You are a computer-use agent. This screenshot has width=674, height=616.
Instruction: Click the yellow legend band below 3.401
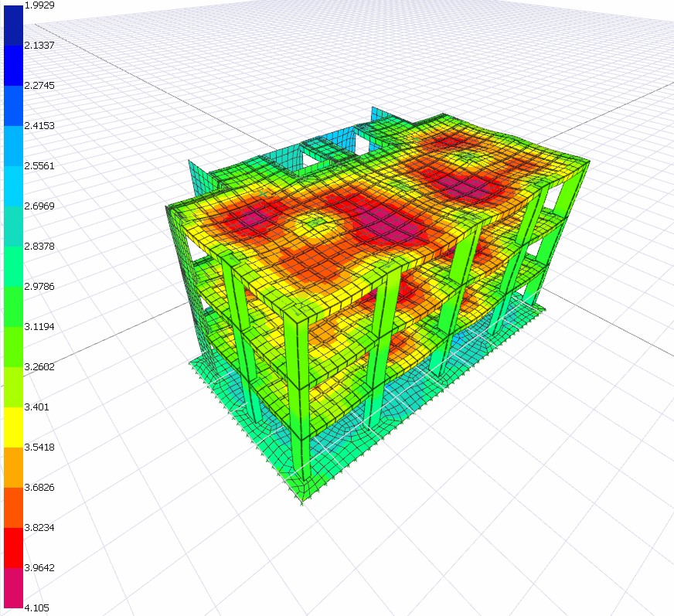pyautogui.click(x=13, y=427)
